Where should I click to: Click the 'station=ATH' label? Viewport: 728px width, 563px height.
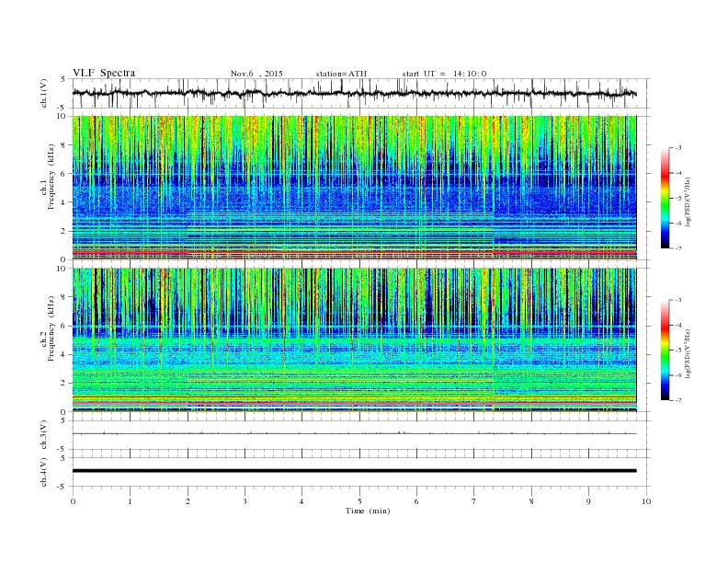coord(341,74)
